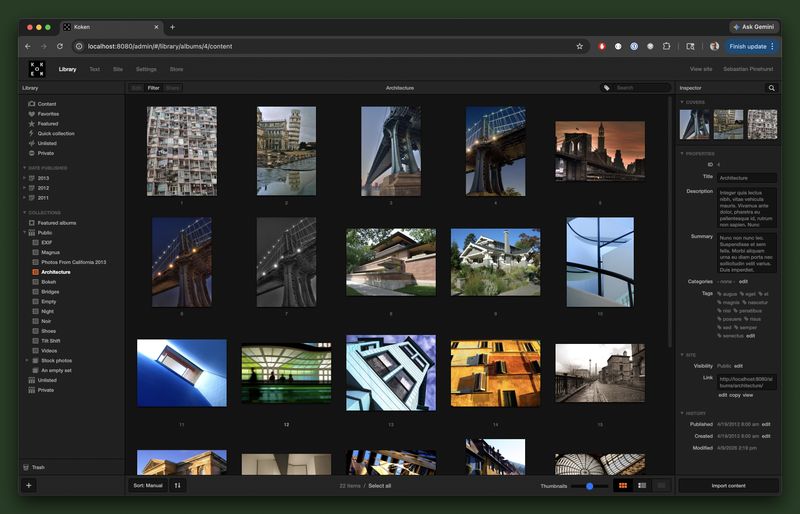This screenshot has height=514, width=800.
Task: Switch to the Text tab
Action: [94, 69]
